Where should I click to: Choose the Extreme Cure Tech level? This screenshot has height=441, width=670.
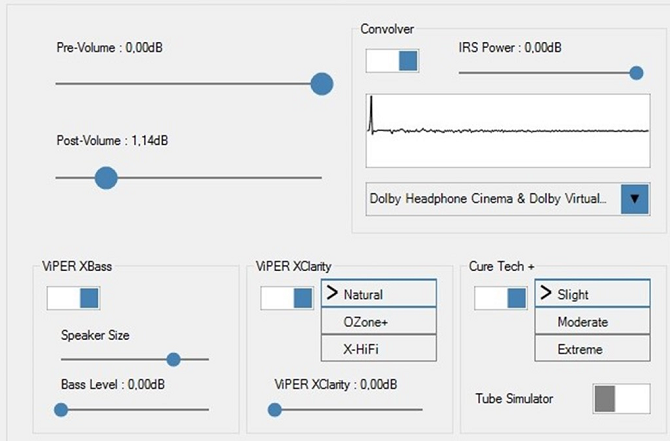[592, 349]
